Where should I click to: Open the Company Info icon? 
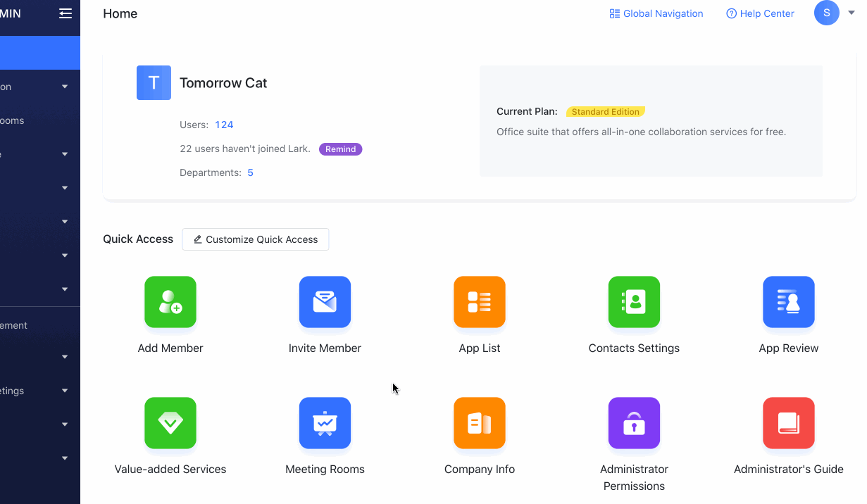pos(480,423)
